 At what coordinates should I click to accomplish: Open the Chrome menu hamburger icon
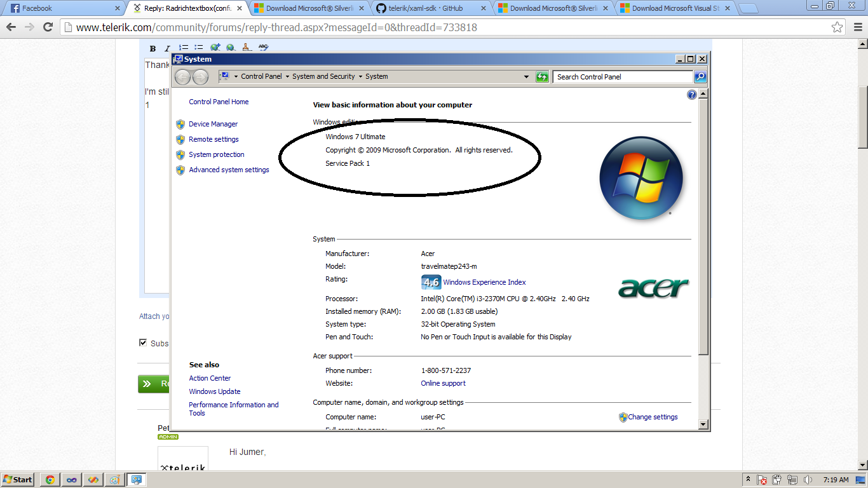(857, 27)
